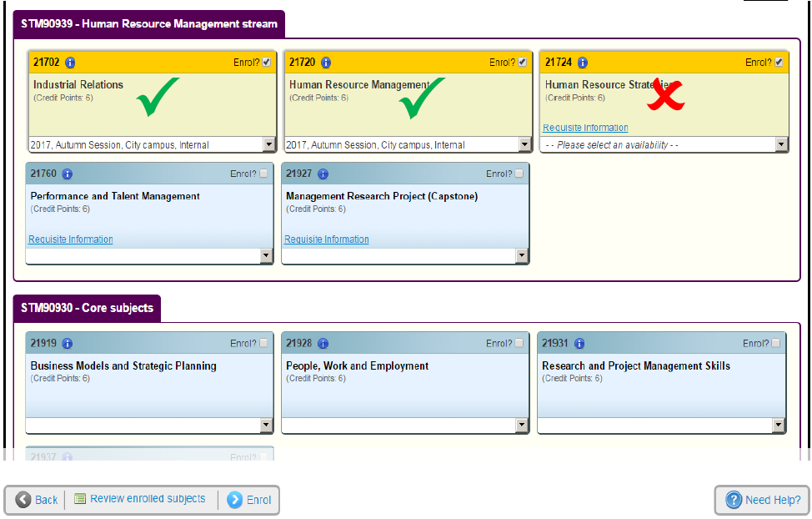Click People, Work and Employment title
812x519 pixels.
tap(358, 365)
